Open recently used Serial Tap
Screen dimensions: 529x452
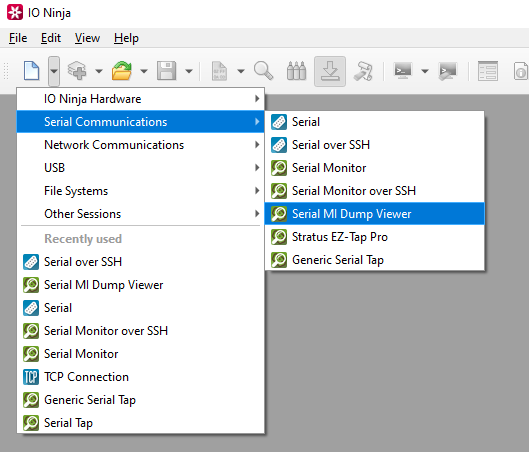coord(141,422)
